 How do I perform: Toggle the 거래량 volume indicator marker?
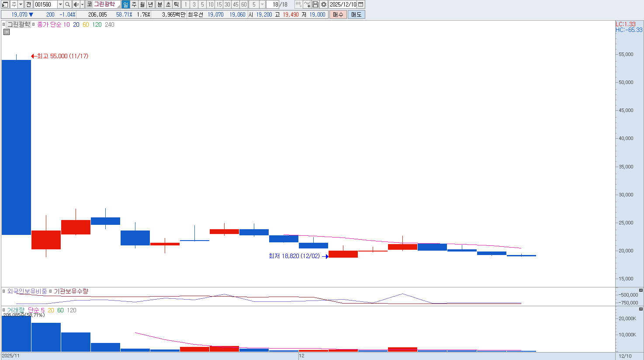point(4,310)
